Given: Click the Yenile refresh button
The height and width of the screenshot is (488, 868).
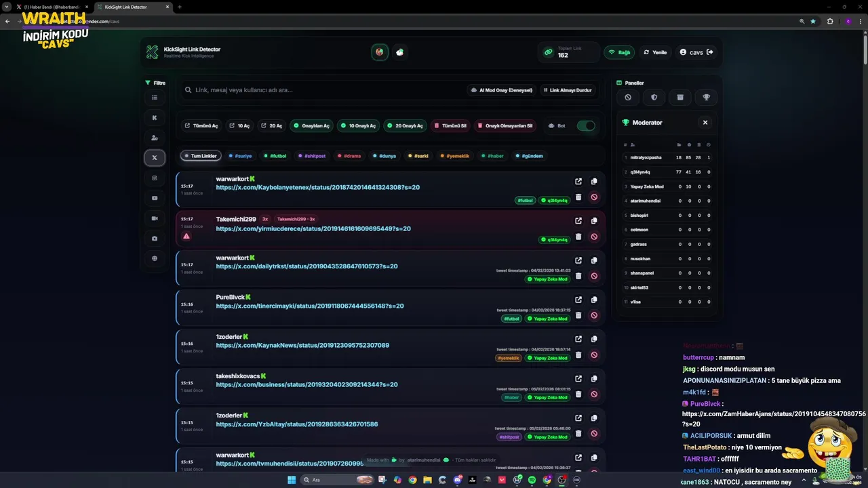Looking at the screenshot, I should tap(655, 52).
